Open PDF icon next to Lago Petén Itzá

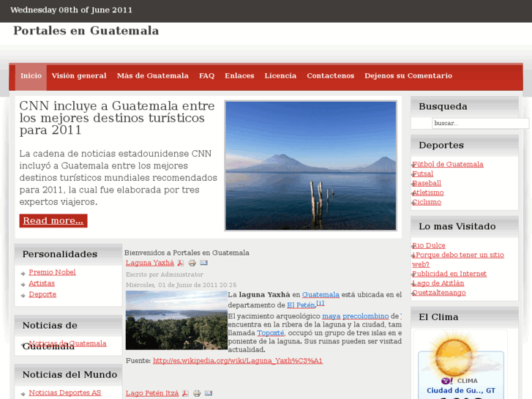(x=185, y=393)
